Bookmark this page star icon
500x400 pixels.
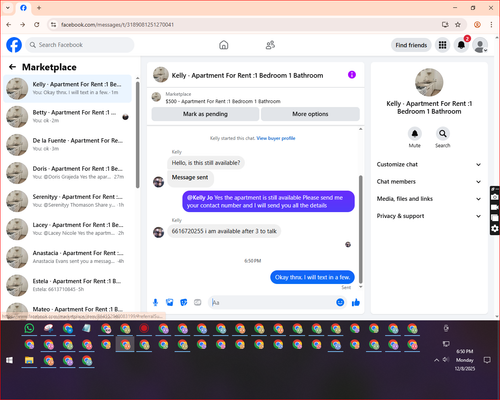(458, 25)
